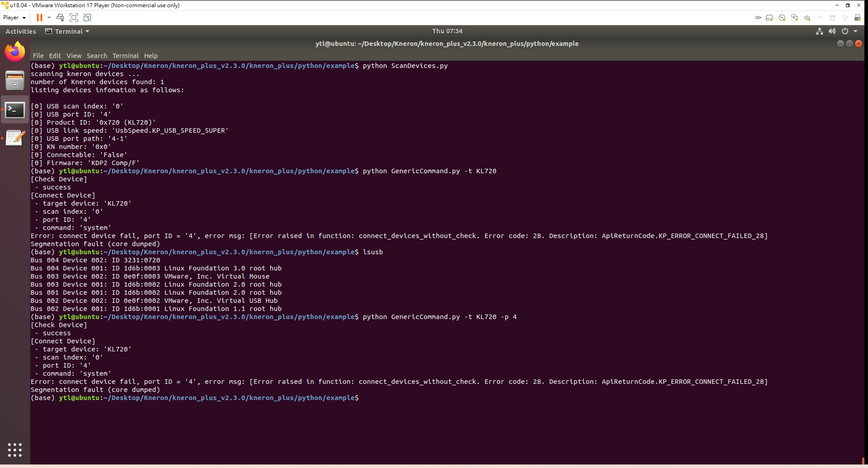Click the first 'Segmentation fault (core dumped)' line

pyautogui.click(x=95, y=244)
